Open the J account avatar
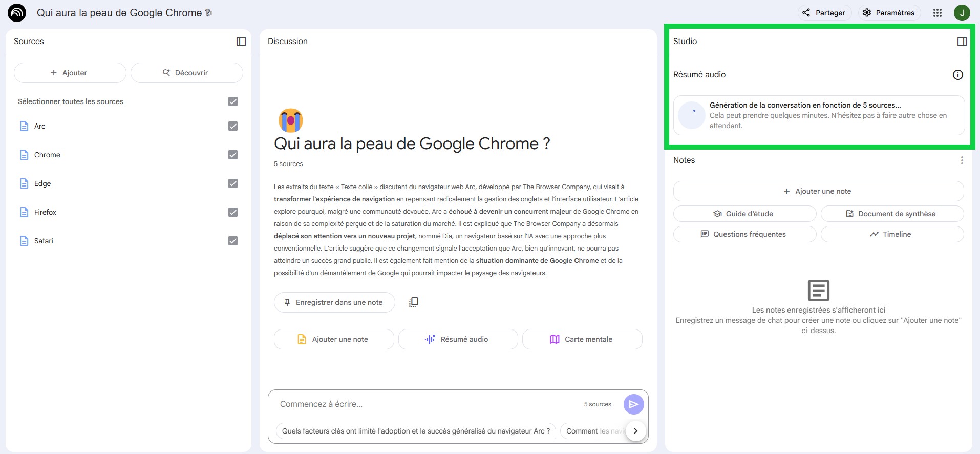The width and height of the screenshot is (980, 454). coord(962,13)
